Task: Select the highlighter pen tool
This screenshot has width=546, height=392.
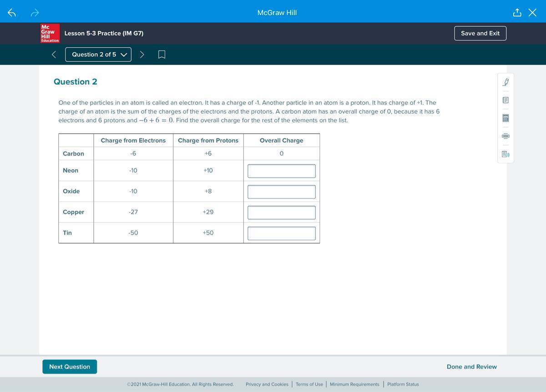Action: (x=506, y=82)
